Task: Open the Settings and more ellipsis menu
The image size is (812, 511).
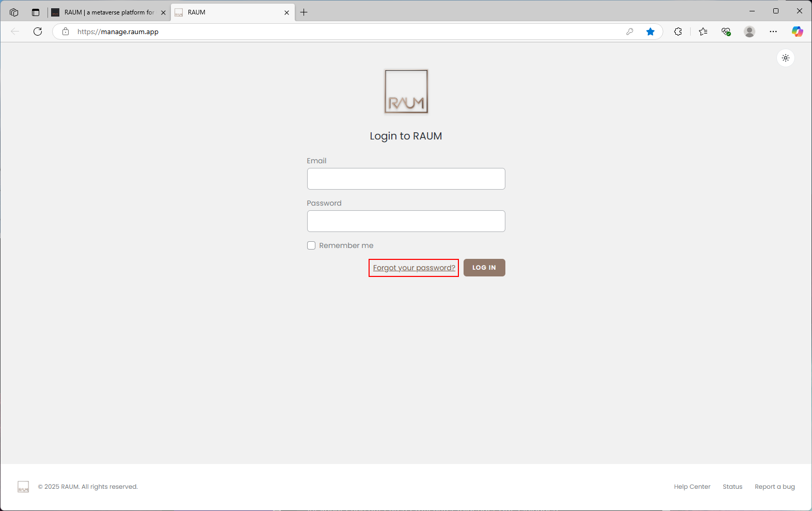Action: pos(773,32)
